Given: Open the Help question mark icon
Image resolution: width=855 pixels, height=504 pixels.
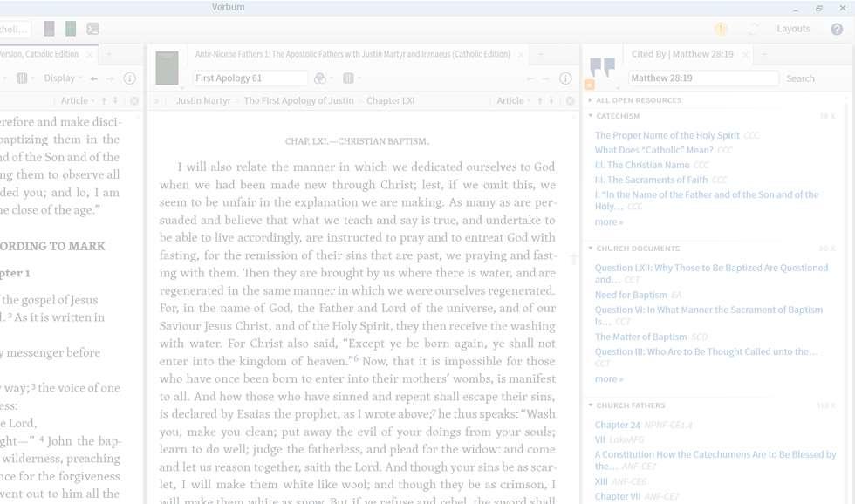Looking at the screenshot, I should click(837, 29).
